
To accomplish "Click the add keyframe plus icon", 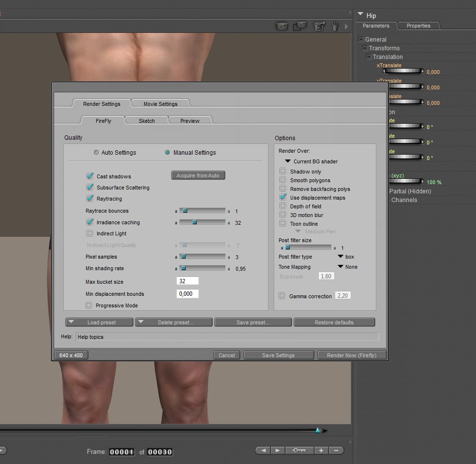I will (321, 450).
